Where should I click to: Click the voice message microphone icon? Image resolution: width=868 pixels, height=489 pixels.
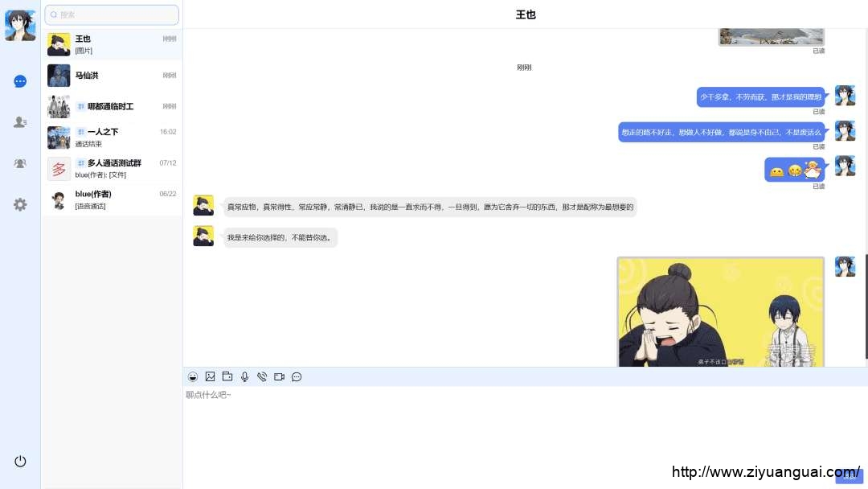[x=244, y=376]
